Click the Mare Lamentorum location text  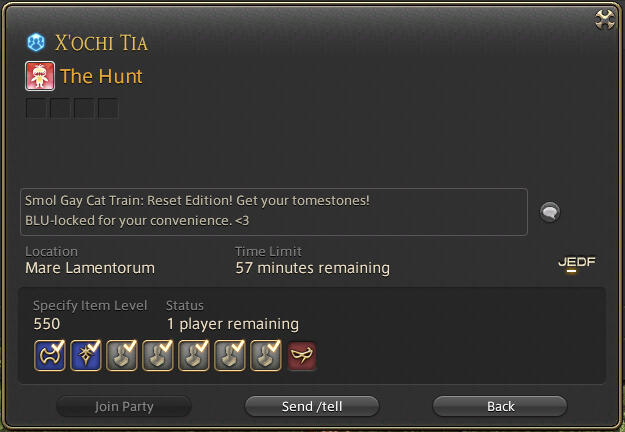[x=90, y=268]
